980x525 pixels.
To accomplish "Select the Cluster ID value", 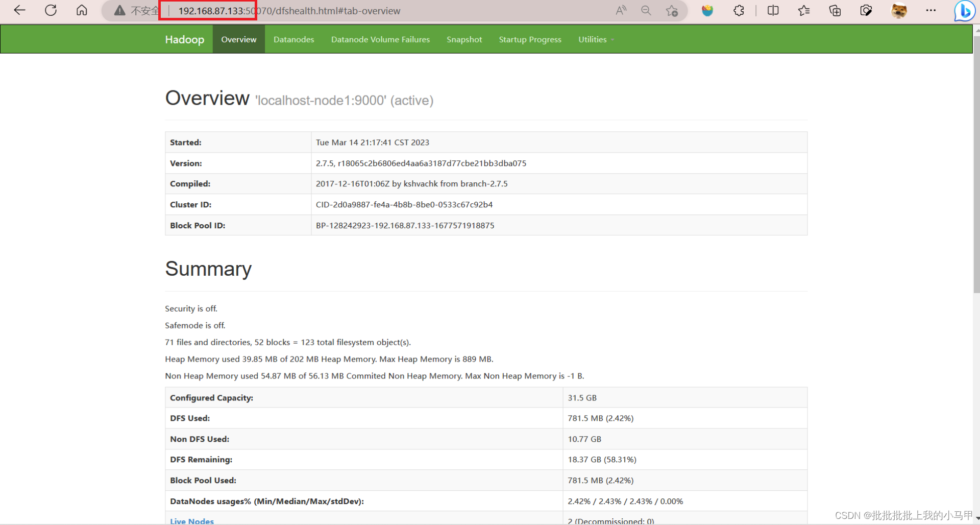I will pyautogui.click(x=404, y=205).
